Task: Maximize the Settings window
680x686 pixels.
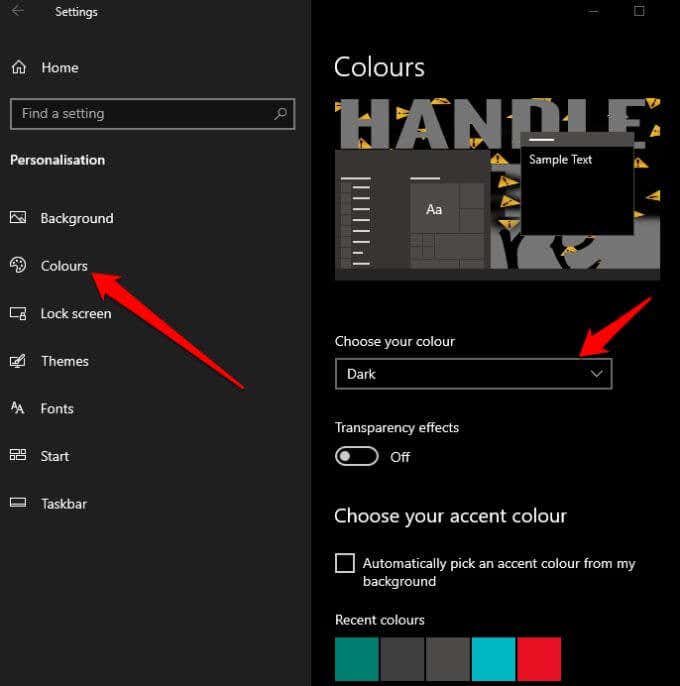Action: (x=639, y=11)
